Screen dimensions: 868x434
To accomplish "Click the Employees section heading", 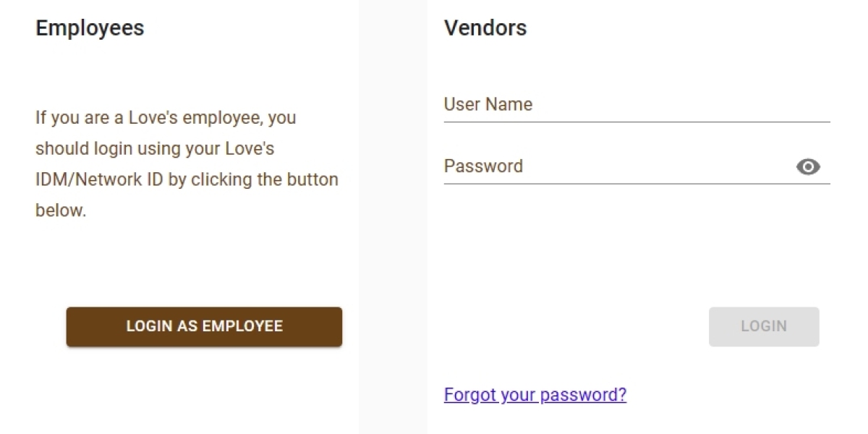I will click(90, 28).
